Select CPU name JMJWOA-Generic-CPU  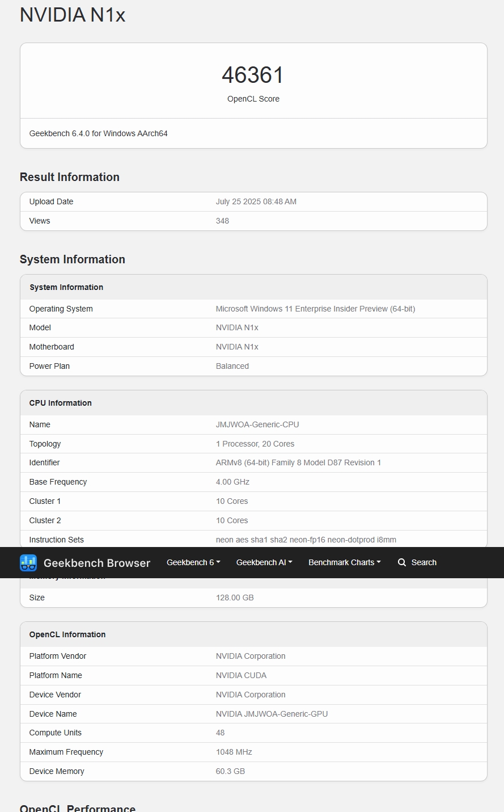pos(257,424)
